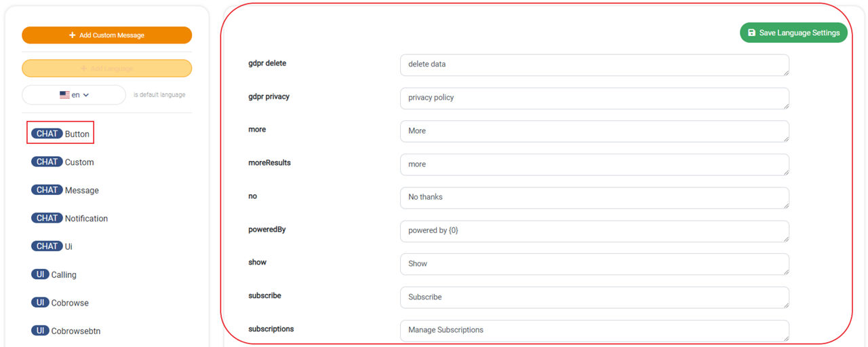This screenshot has width=868, height=347.
Task: Click the plus icon on Add Custom Message
Action: [x=73, y=35]
